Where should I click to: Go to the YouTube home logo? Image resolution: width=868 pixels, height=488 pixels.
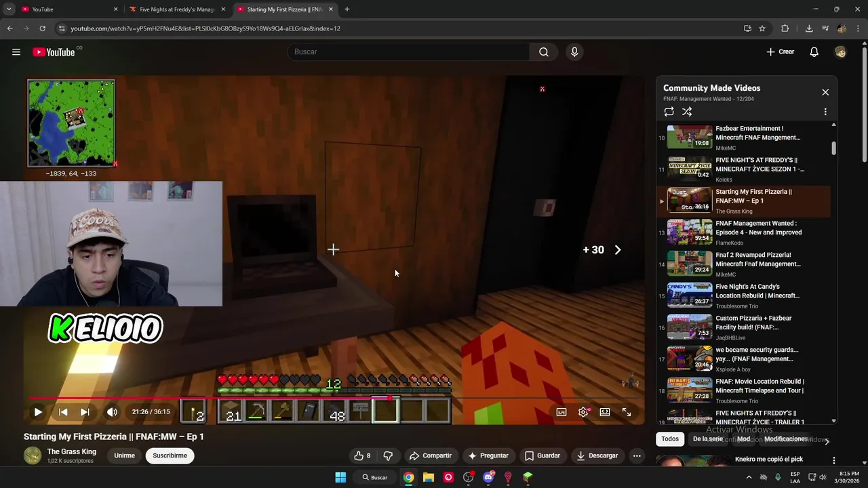point(54,52)
